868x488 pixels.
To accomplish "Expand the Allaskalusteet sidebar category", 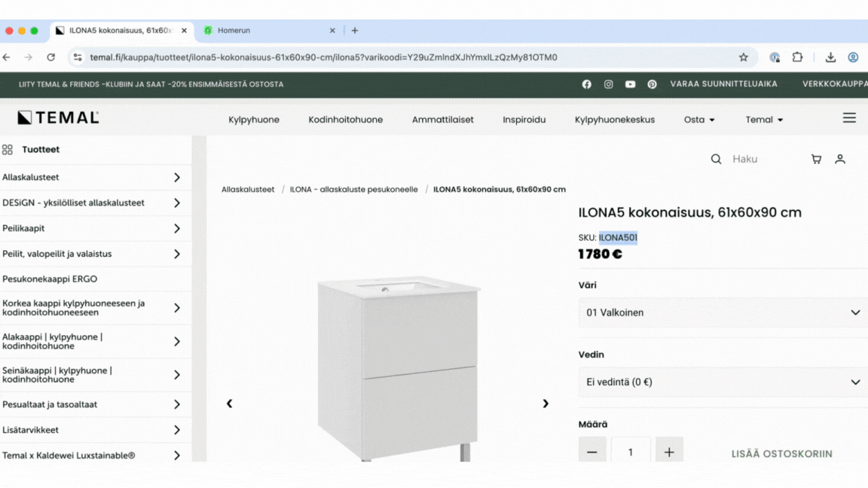I will 177,178.
